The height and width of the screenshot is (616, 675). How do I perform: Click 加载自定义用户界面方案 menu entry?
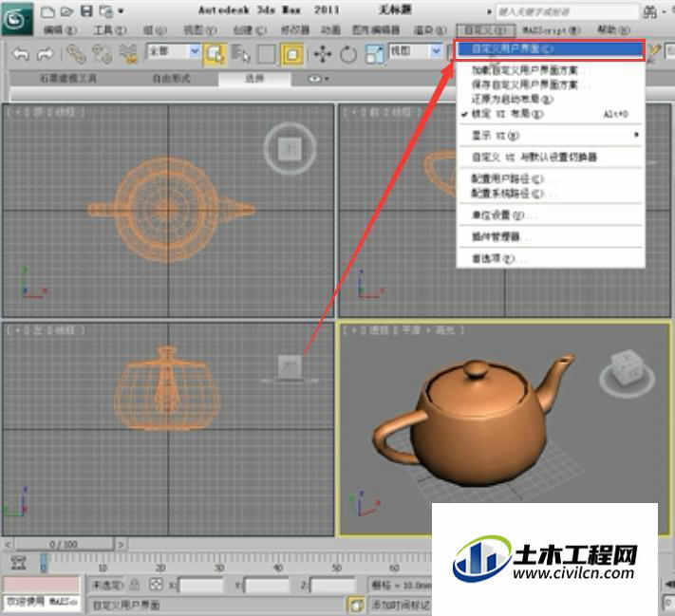551,70
